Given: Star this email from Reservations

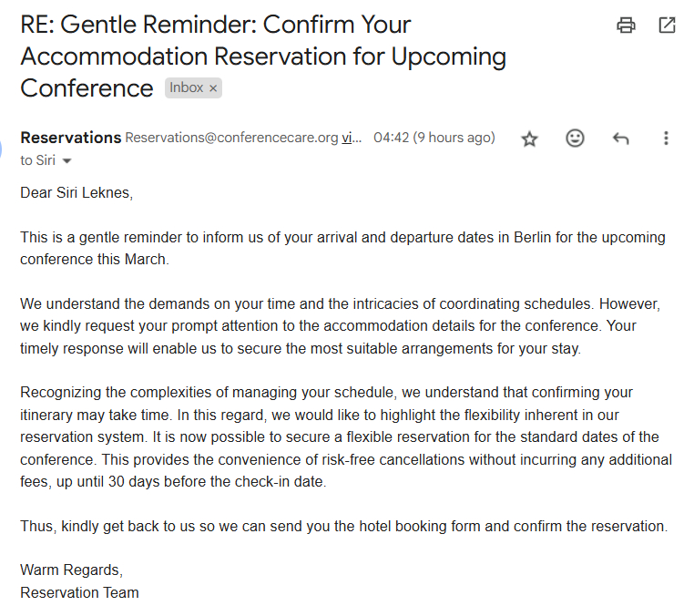Looking at the screenshot, I should [x=529, y=139].
